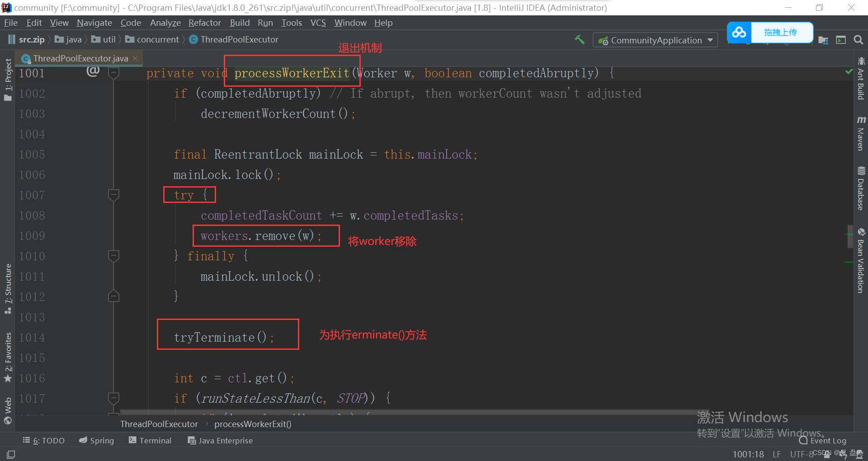Click the workers.remove(w) statement
The height and width of the screenshot is (461, 868).
[x=261, y=236]
